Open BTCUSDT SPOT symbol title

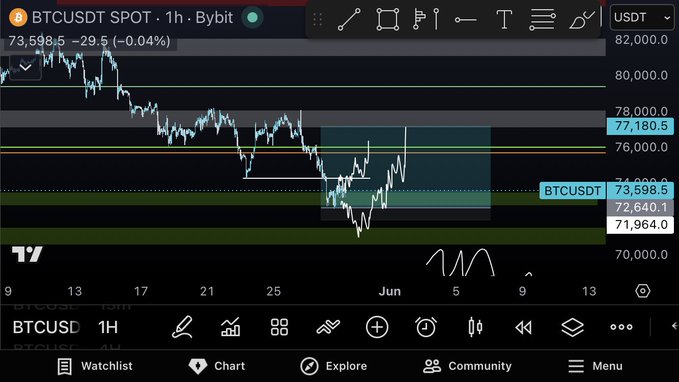91,18
